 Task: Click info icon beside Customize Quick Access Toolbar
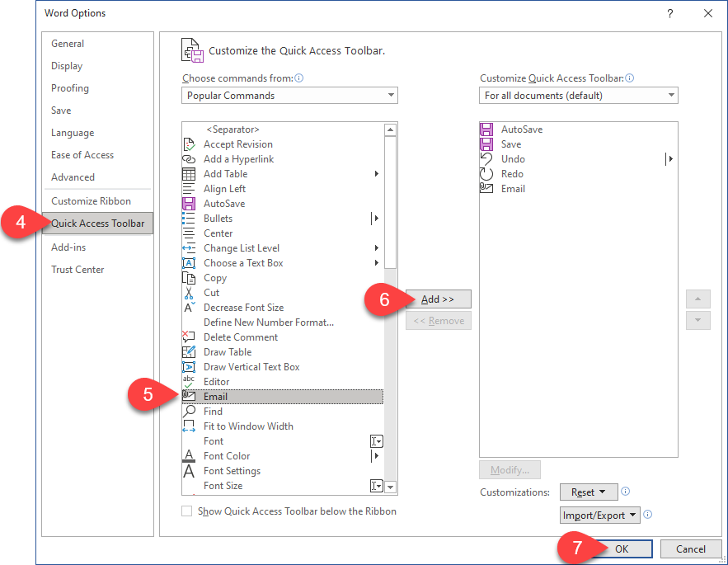coord(630,78)
